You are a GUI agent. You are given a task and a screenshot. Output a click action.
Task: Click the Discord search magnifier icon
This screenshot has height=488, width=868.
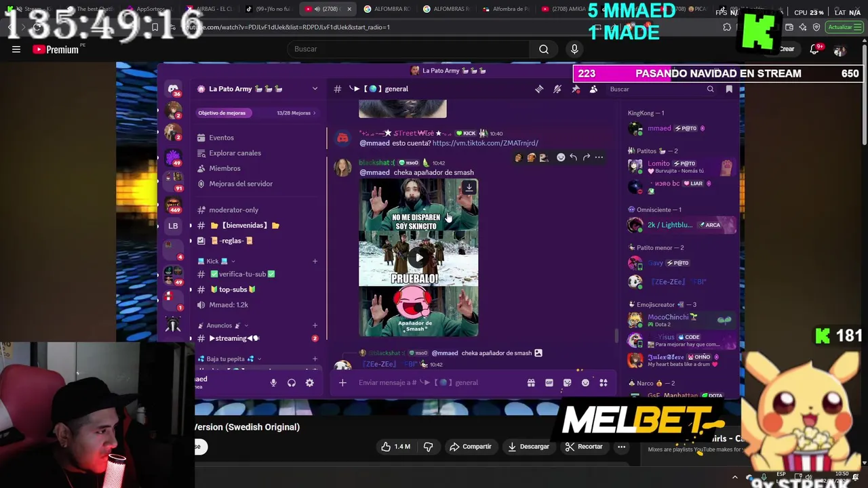(x=710, y=89)
